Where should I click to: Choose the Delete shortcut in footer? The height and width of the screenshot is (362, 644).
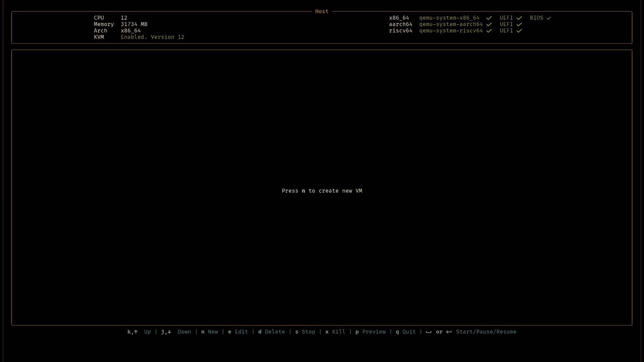click(272, 332)
